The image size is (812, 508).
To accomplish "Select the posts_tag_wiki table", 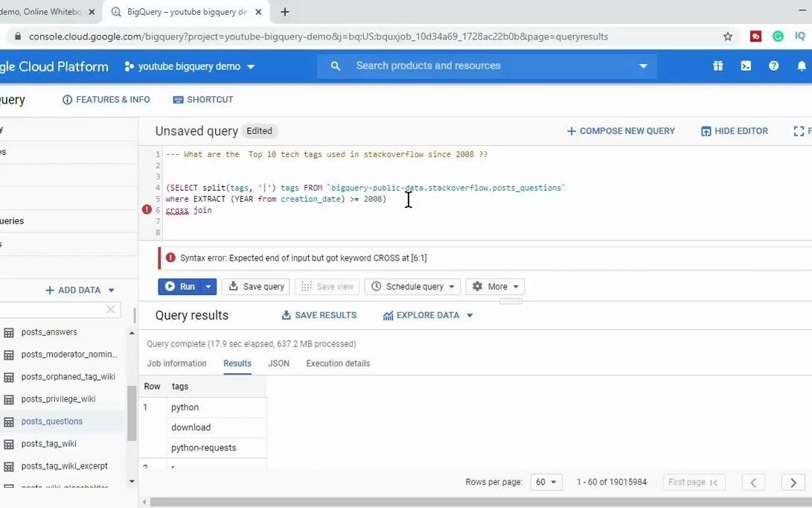I will click(x=48, y=444).
